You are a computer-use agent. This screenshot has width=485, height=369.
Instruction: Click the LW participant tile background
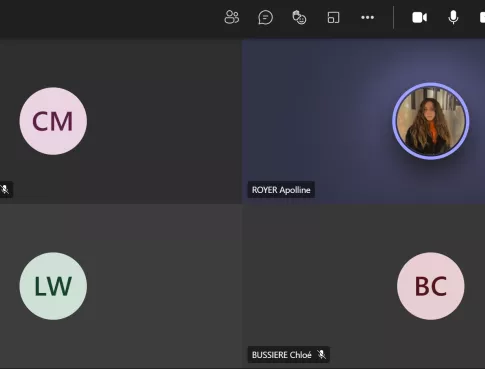(x=150, y=287)
